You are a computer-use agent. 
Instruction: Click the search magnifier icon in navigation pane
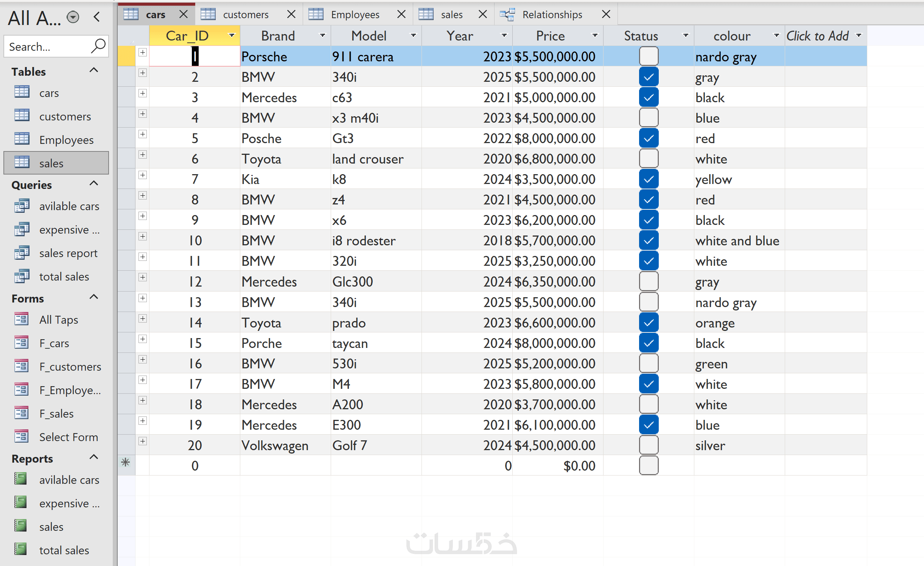(98, 46)
